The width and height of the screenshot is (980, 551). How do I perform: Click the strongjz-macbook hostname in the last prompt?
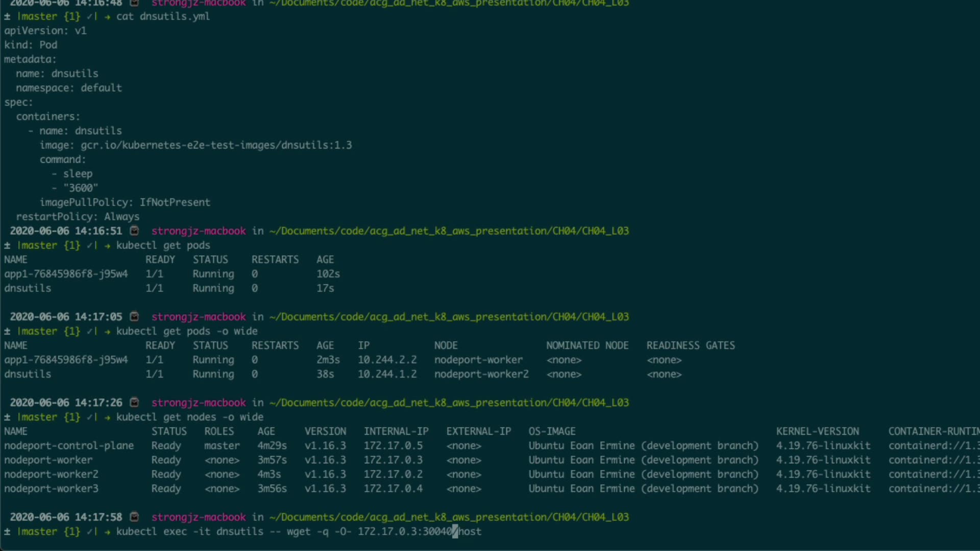tap(199, 517)
